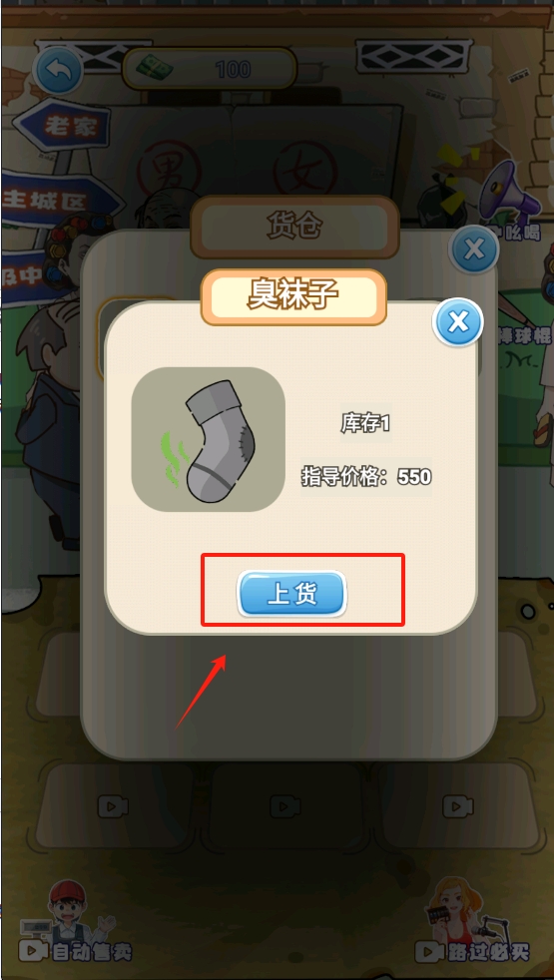Click the 臭袜子 title label
Screen dimensions: 554x980
293,297
